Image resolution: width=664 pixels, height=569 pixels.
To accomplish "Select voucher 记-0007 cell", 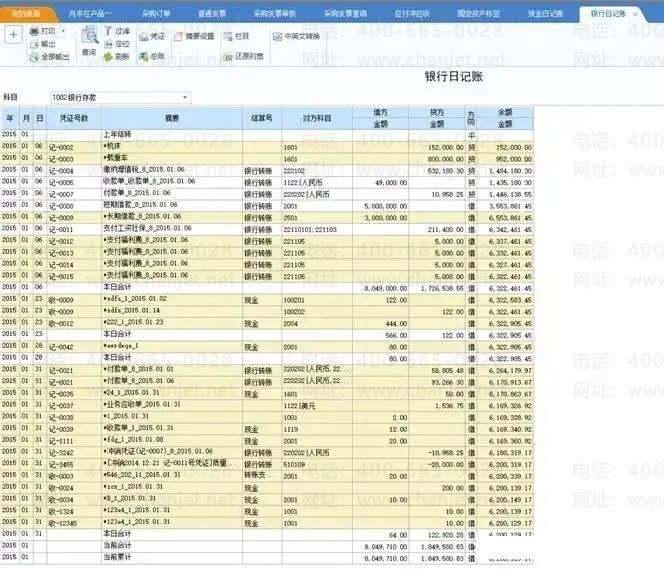I will tap(74, 194).
